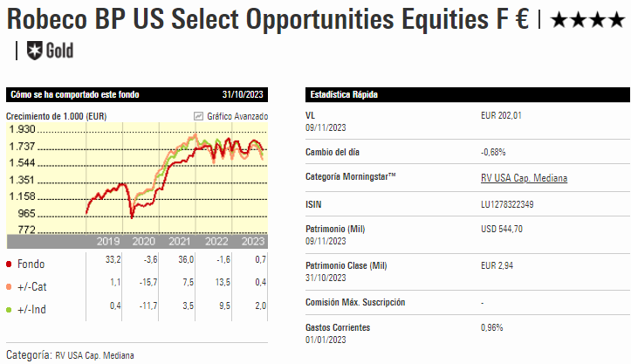Click the VL value EUR 202,01
The height and width of the screenshot is (364, 631).
[501, 115]
